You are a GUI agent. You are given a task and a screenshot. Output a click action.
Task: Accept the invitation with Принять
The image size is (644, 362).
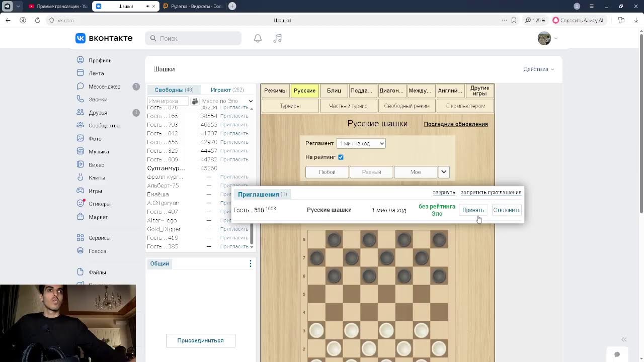(473, 210)
